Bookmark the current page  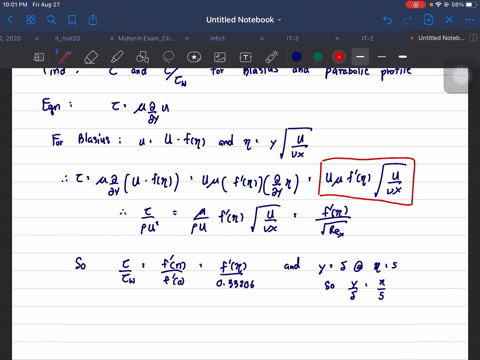(72, 20)
